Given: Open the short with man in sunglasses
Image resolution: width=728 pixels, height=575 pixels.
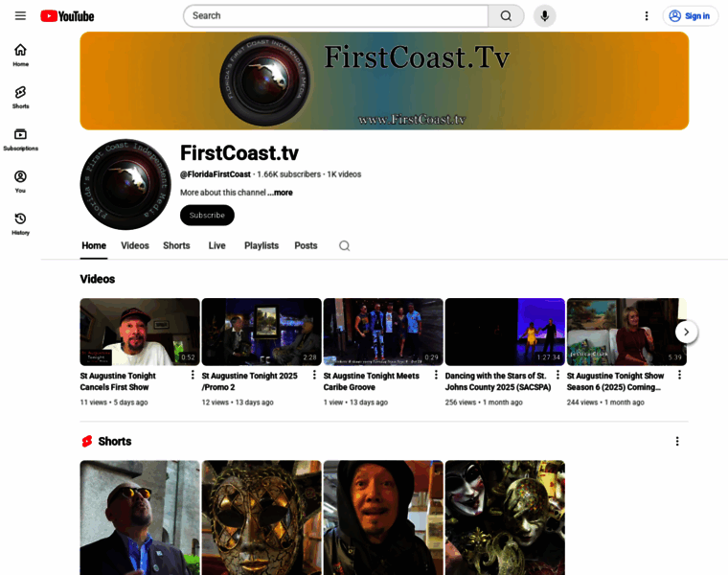Looking at the screenshot, I should tap(140, 517).
